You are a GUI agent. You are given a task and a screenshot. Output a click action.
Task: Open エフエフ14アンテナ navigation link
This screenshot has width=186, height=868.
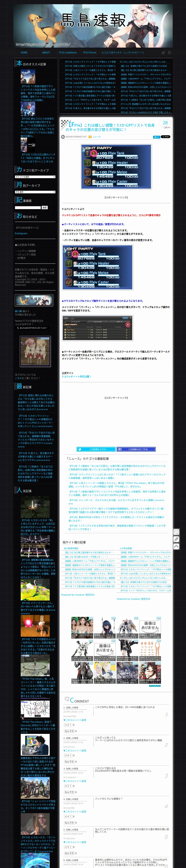[111, 53]
